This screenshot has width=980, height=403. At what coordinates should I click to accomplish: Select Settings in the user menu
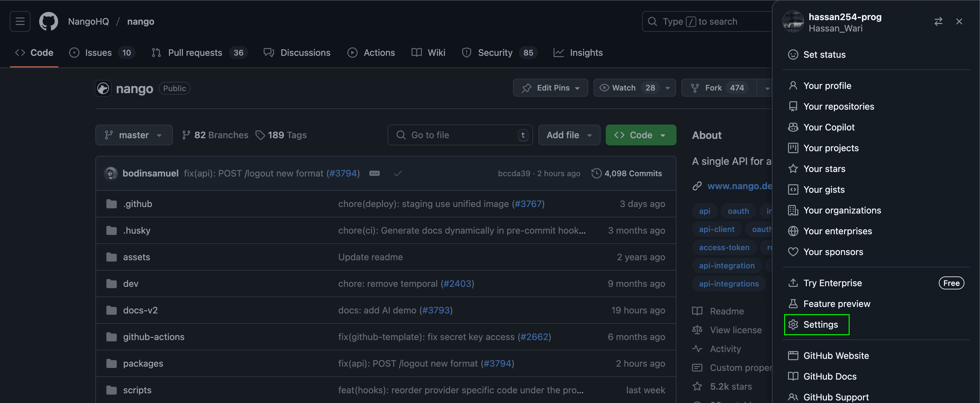tap(820, 324)
